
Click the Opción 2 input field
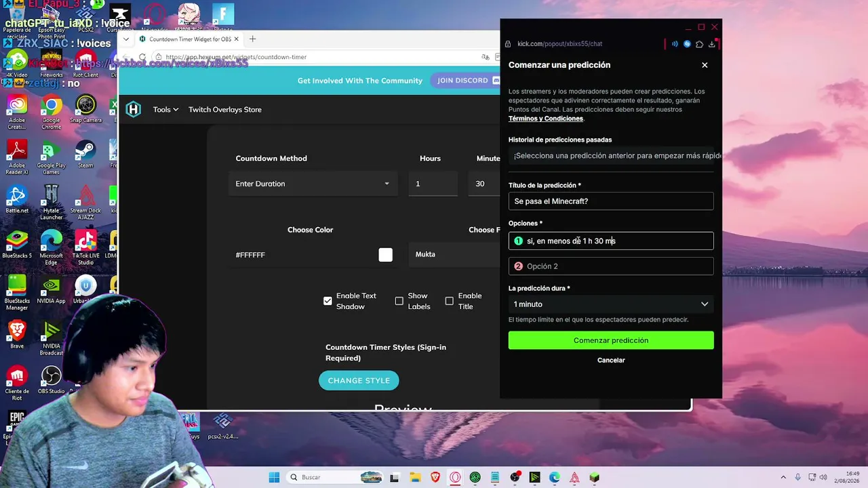[611, 266]
